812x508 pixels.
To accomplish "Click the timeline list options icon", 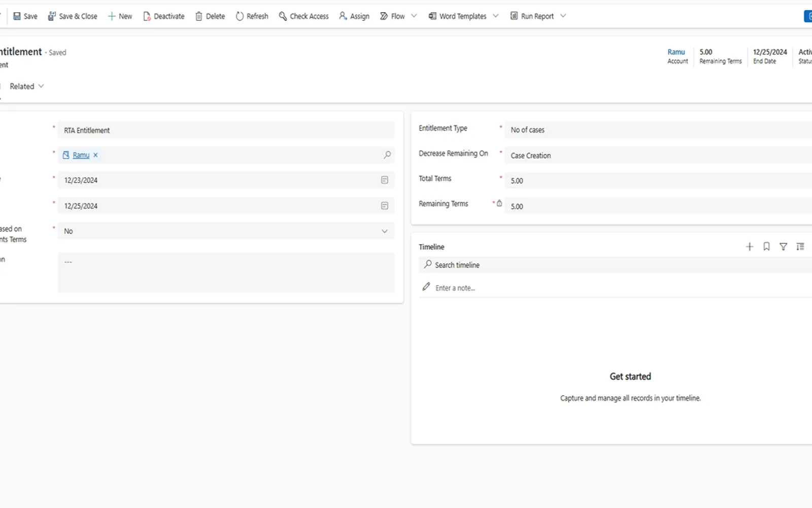I will point(800,246).
